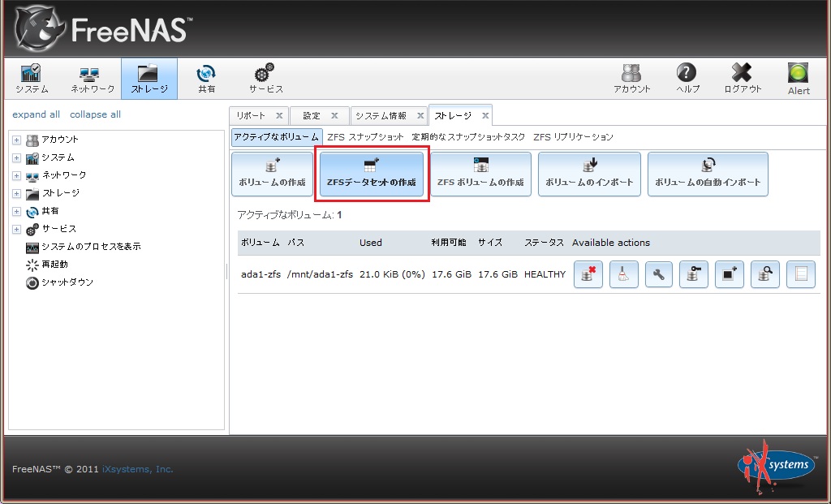This screenshot has height=504, width=831.
Task: Select ストレージ in the top toolbar
Action: pos(149,79)
